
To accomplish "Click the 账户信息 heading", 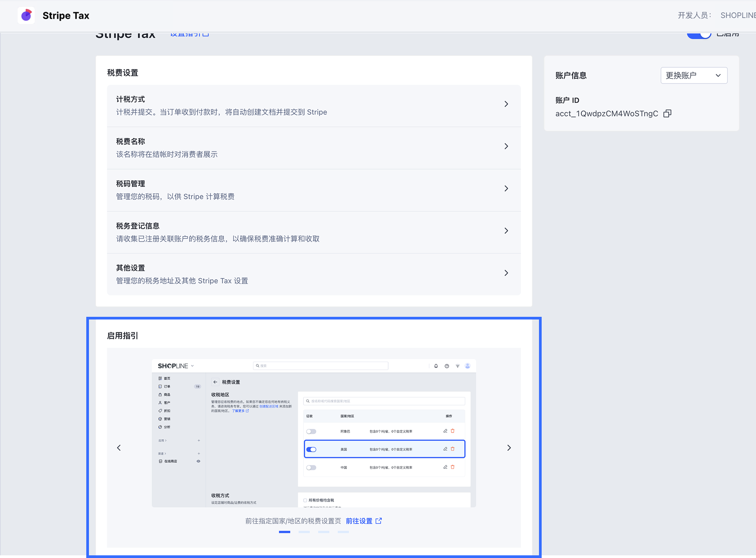I will [x=571, y=75].
